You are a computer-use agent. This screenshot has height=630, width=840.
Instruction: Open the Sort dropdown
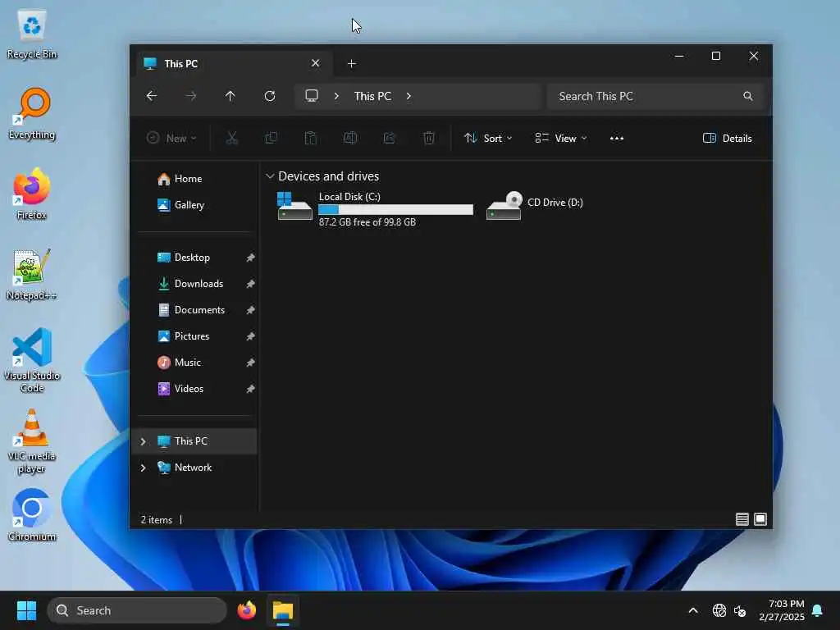[x=488, y=138]
